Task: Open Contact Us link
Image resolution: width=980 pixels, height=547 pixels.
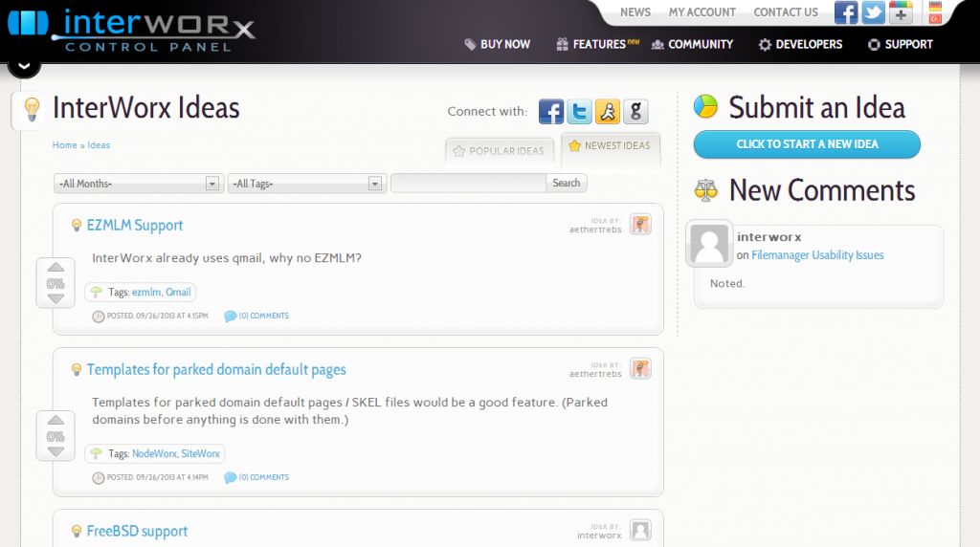Action: (x=786, y=11)
